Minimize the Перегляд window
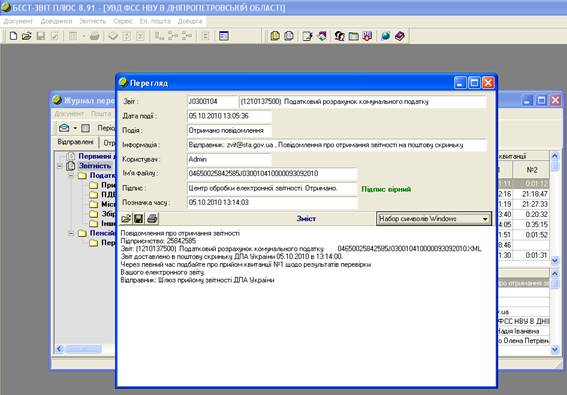Image resolution: width=567 pixels, height=395 pixels. coord(460,83)
